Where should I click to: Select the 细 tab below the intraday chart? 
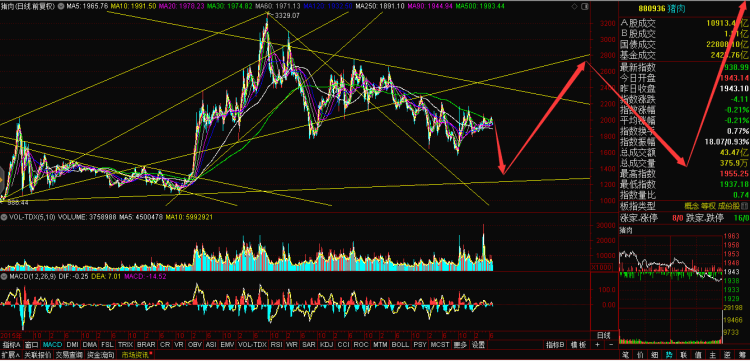[x=655, y=355]
